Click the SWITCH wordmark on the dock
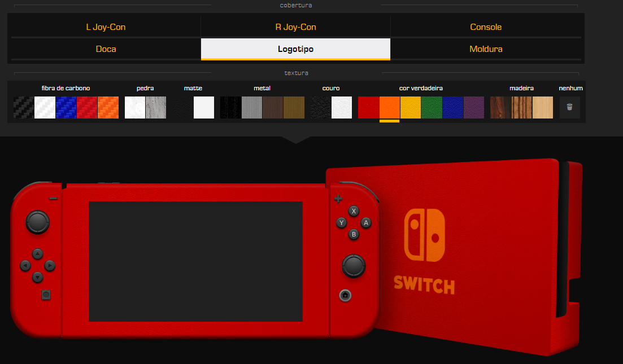Screen dimensions: 623x364 424,285
